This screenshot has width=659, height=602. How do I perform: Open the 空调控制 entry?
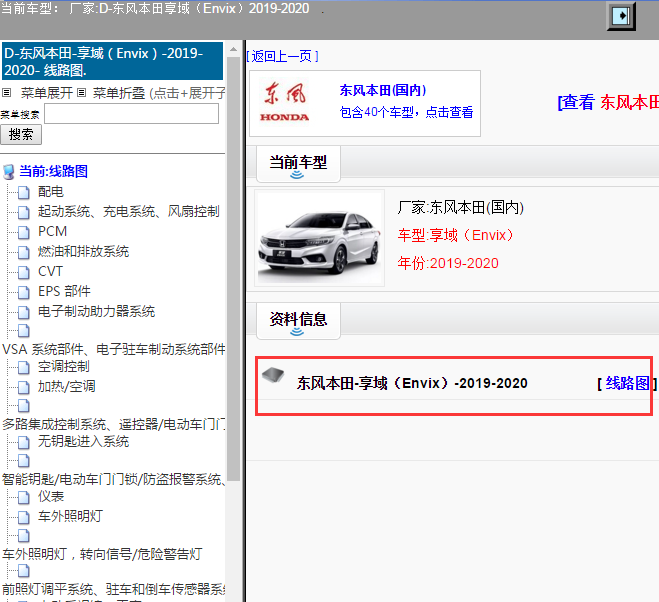pos(64,367)
